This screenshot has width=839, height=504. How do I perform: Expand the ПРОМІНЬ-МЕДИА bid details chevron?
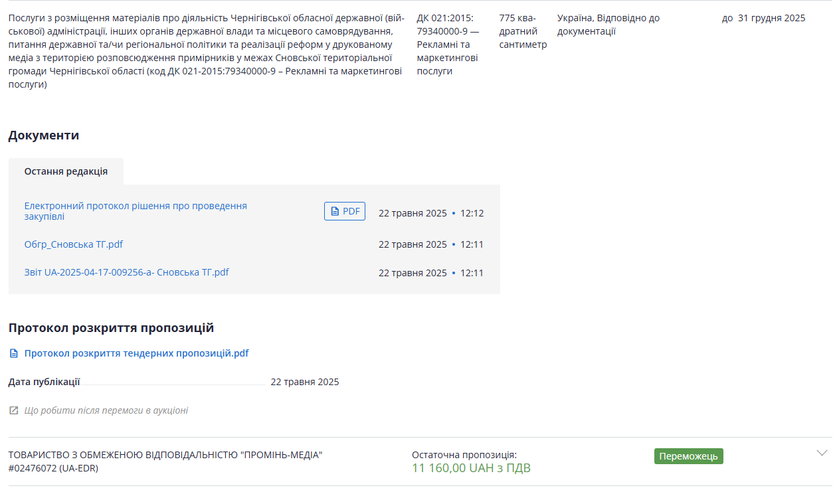pos(822,454)
